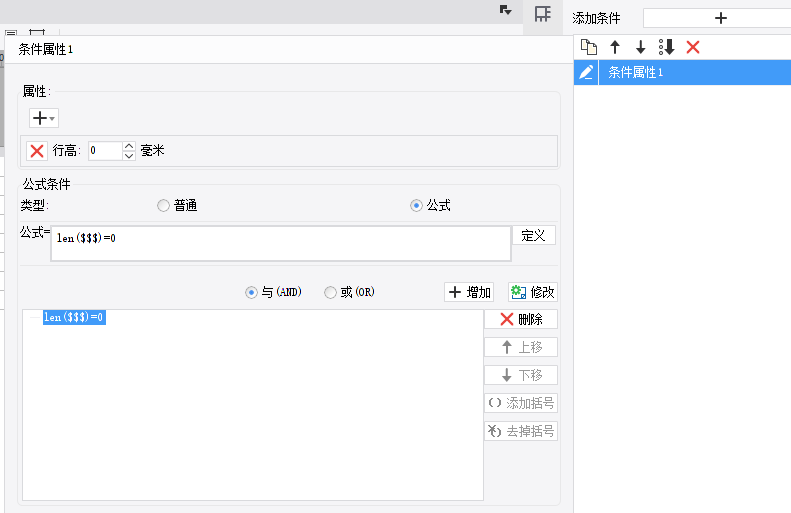The width and height of the screenshot is (791, 513).
Task: Delete condition with red X in toolbar
Action: pyautogui.click(x=693, y=47)
